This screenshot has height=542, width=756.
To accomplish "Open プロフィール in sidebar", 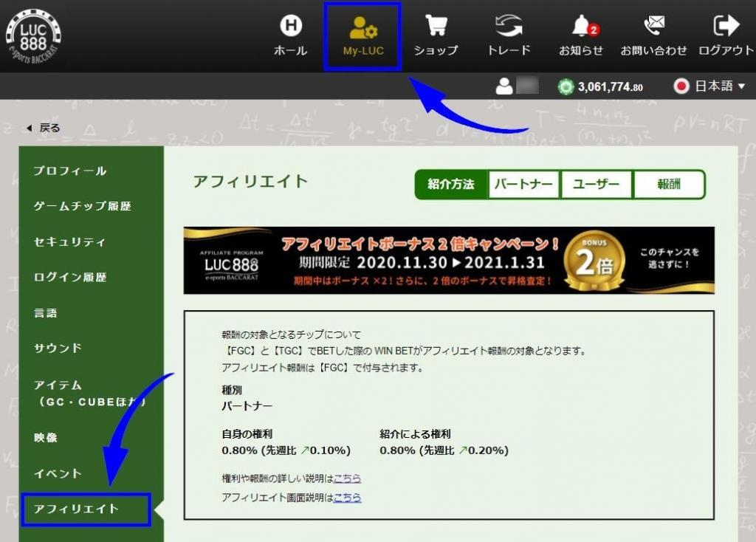I will 70,171.
